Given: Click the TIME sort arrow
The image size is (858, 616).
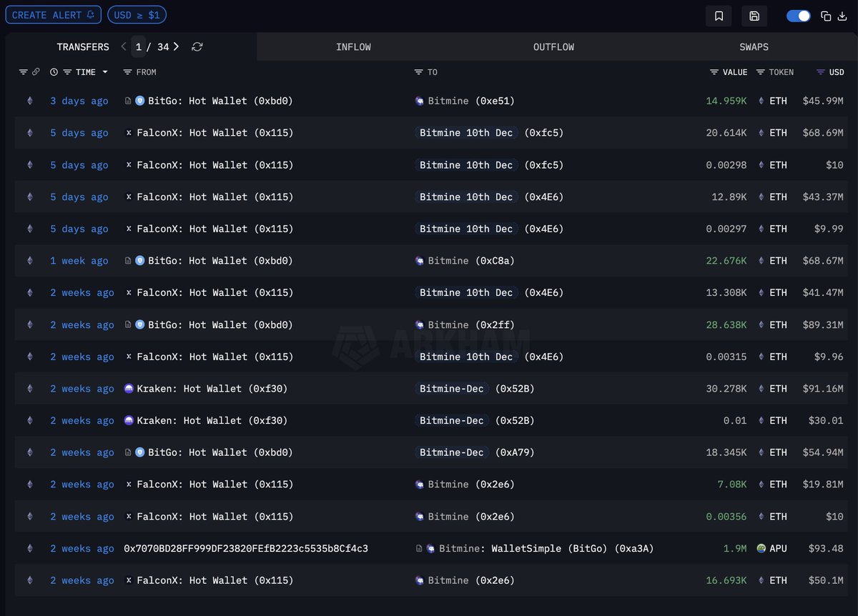Looking at the screenshot, I should click(x=105, y=72).
